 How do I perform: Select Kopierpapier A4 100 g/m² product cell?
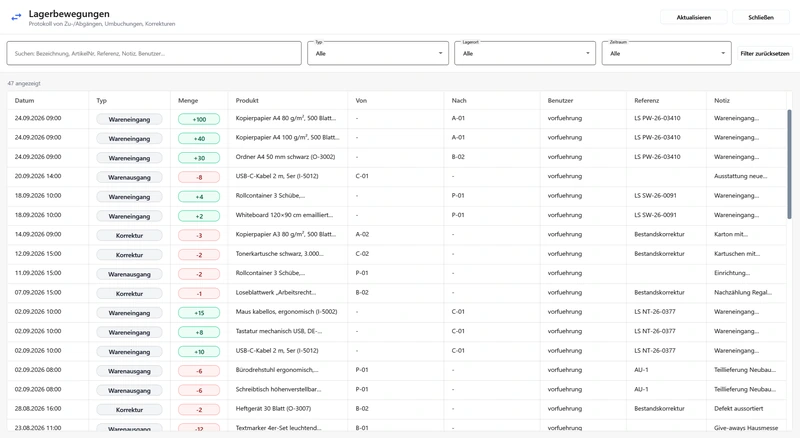click(287, 137)
